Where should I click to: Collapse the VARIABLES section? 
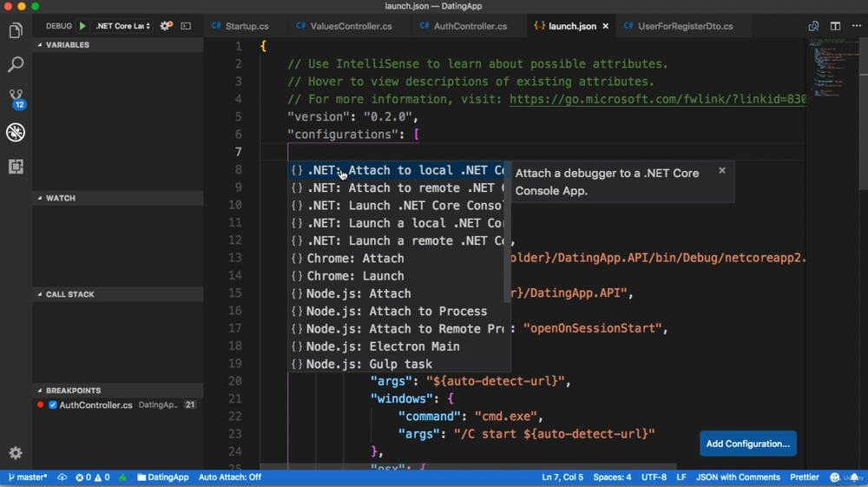click(118, 45)
